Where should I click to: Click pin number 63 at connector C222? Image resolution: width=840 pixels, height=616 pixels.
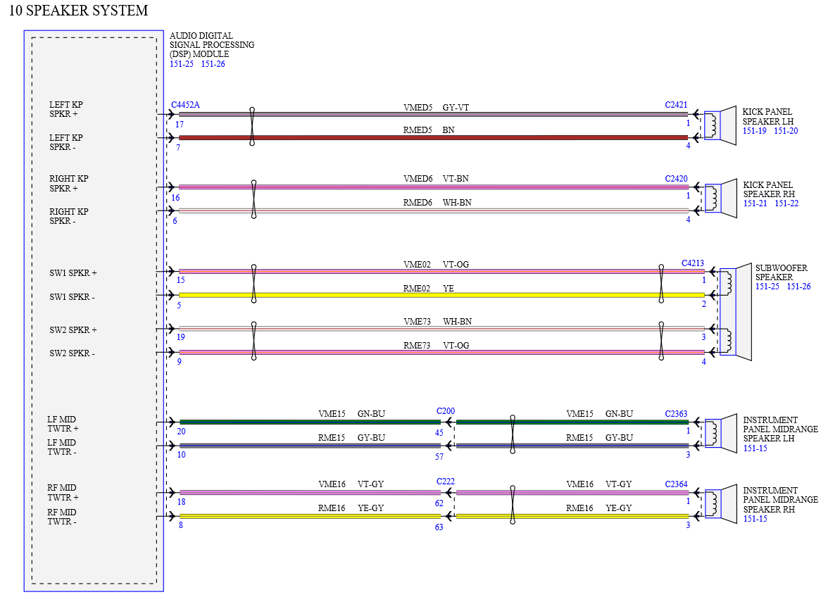click(439, 527)
